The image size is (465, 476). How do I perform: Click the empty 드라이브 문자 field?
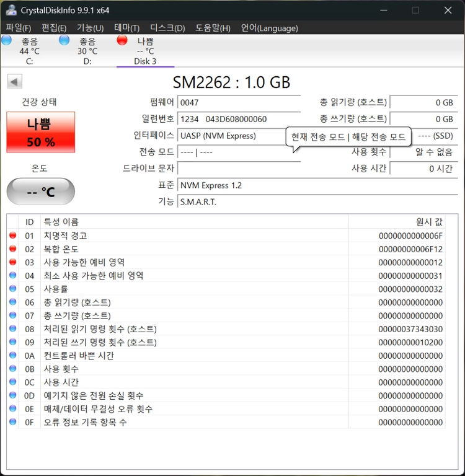pos(239,169)
